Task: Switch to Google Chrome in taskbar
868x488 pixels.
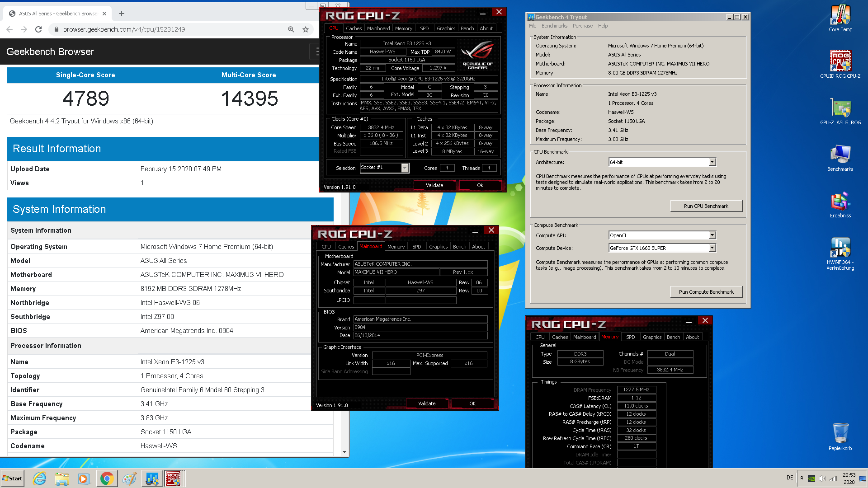Action: [x=107, y=479]
